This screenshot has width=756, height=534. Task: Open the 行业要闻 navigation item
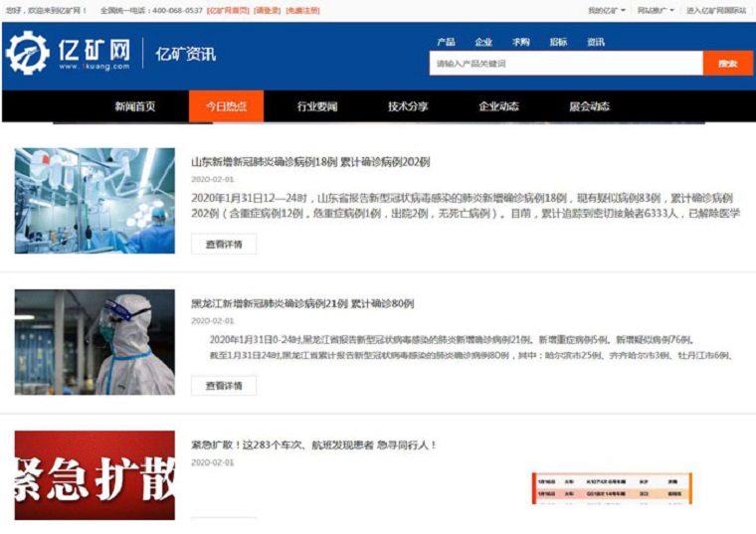click(x=317, y=106)
